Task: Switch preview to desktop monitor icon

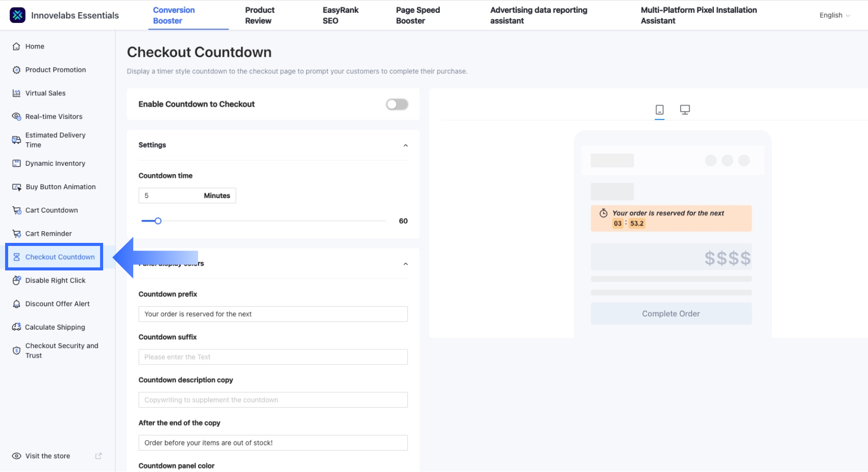Action: pos(685,110)
